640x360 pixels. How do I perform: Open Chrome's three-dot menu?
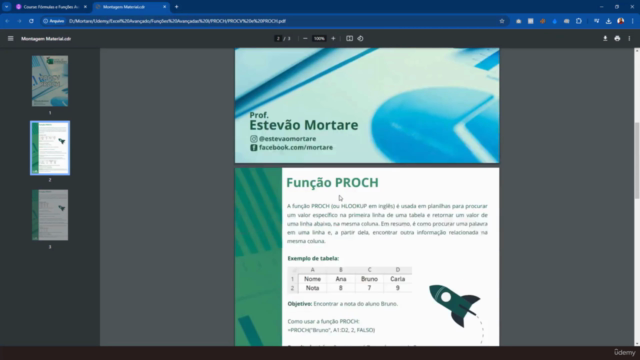(632, 21)
